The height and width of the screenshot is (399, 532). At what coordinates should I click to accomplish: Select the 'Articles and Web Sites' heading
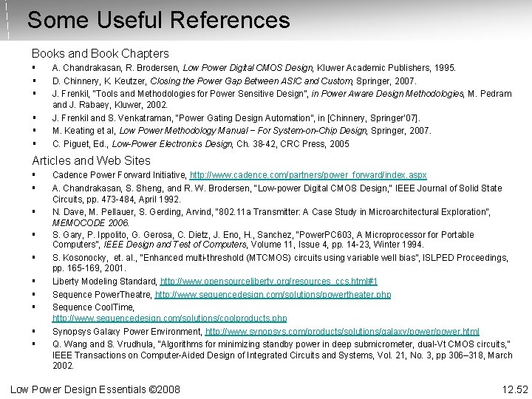(92, 160)
